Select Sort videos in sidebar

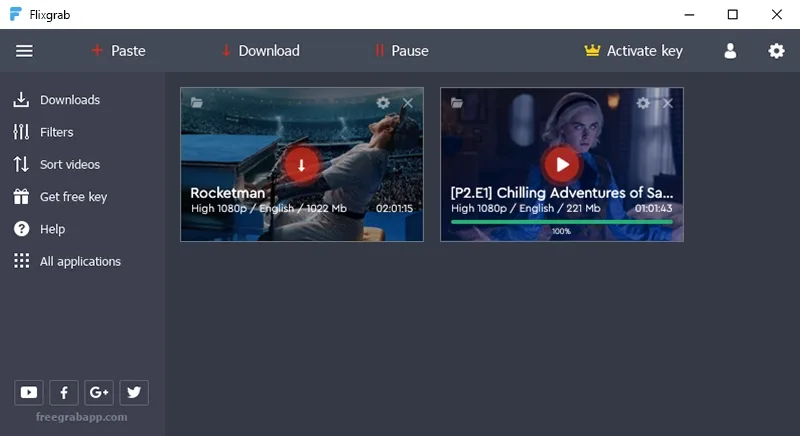(57, 164)
